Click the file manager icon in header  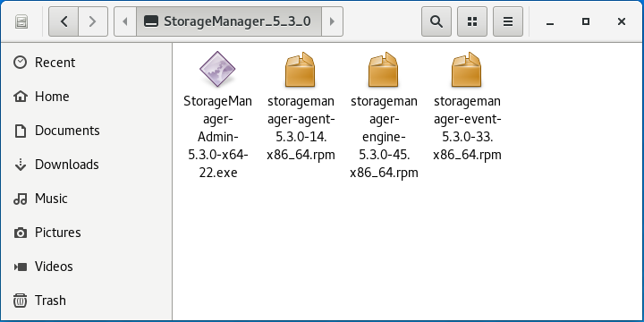21,21
